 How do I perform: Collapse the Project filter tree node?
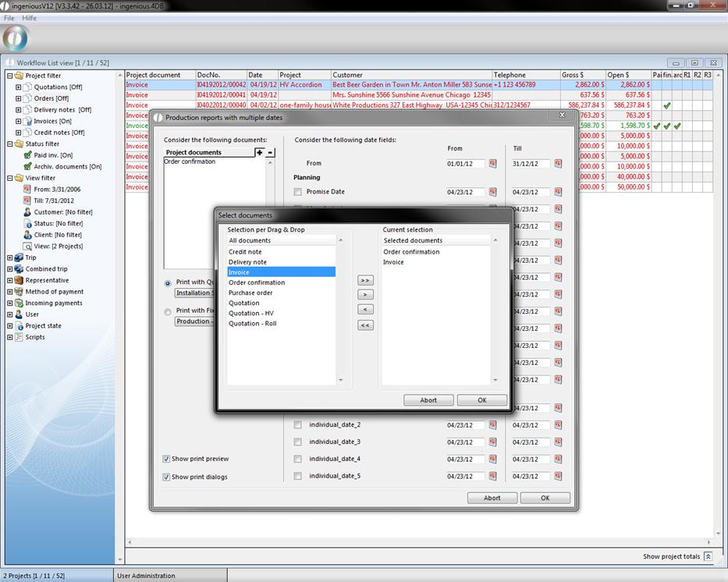point(9,76)
